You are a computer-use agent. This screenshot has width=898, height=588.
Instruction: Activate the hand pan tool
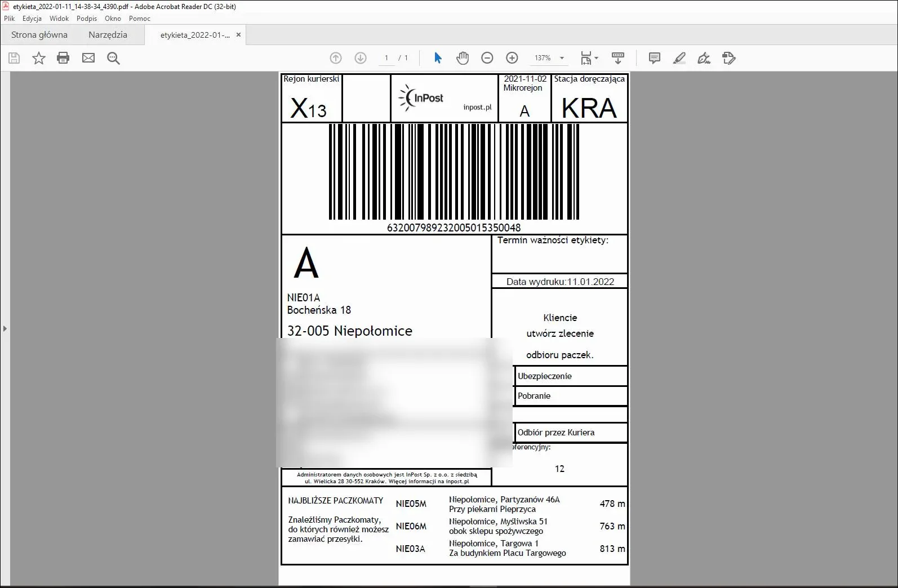click(x=463, y=58)
